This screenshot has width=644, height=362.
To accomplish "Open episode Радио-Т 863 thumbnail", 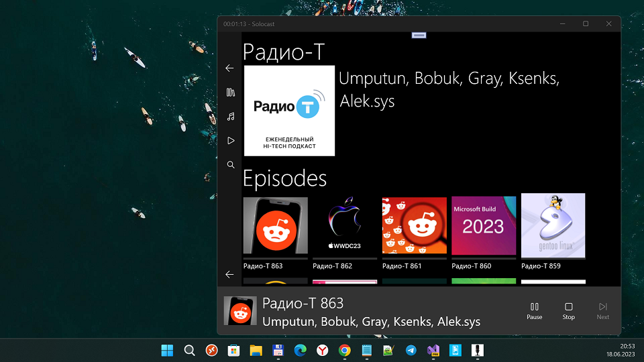I will point(276,225).
